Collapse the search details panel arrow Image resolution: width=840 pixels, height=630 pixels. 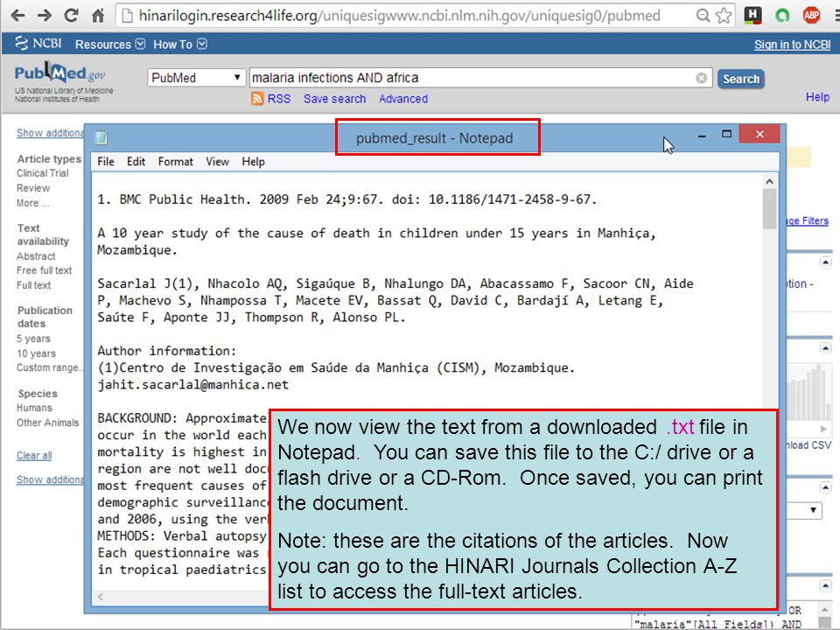[x=825, y=585]
